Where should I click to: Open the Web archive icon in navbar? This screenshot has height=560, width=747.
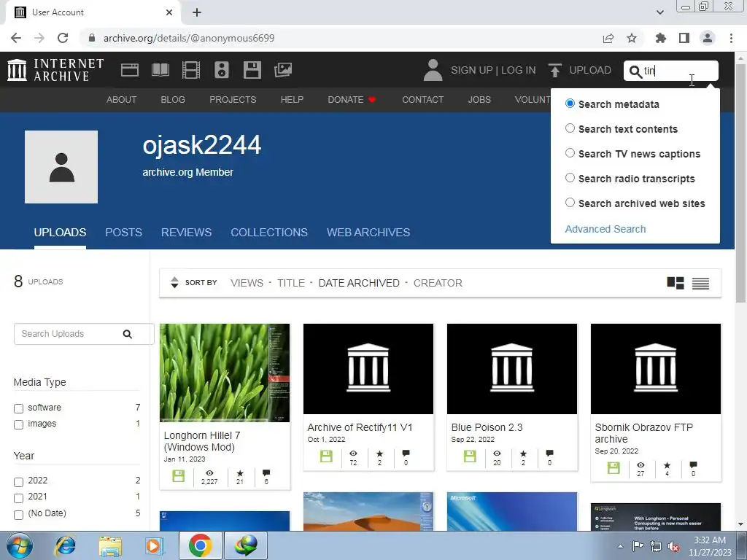click(x=130, y=70)
